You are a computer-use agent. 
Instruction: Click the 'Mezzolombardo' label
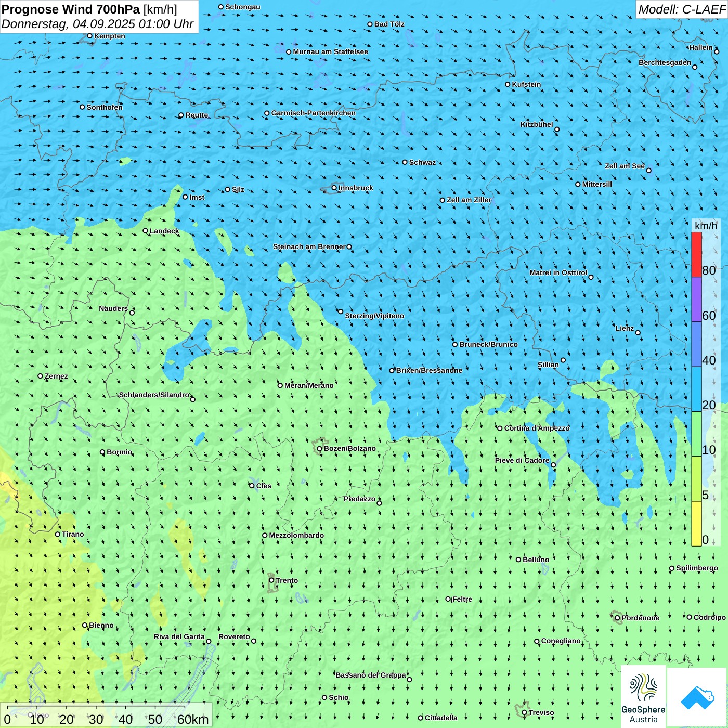point(296,535)
